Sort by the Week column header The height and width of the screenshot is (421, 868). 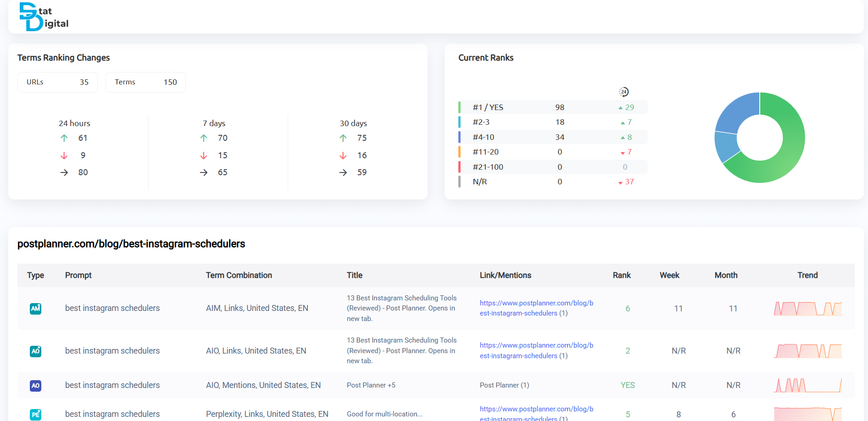669,275
